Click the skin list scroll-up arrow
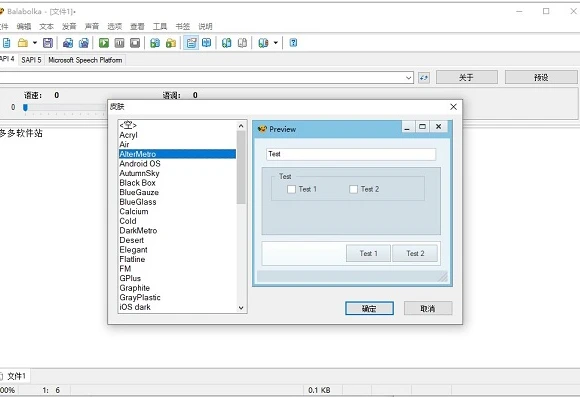The width and height of the screenshot is (580, 397). pyautogui.click(x=241, y=126)
